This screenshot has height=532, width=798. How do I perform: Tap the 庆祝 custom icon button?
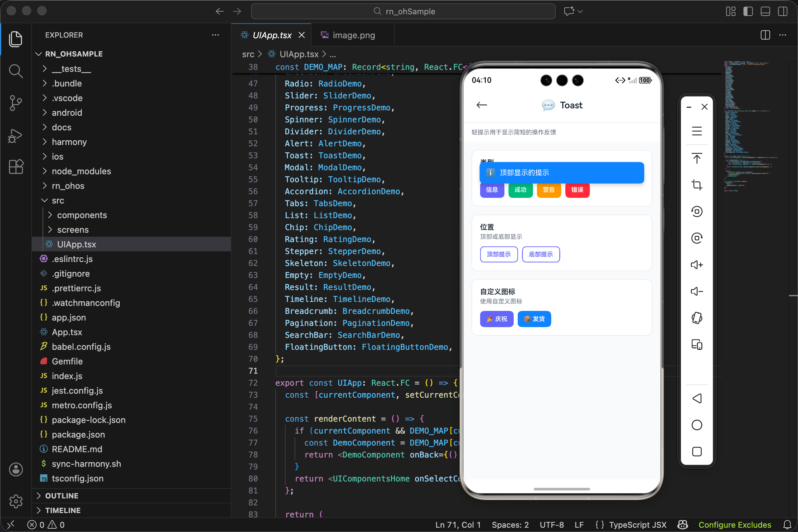pyautogui.click(x=496, y=319)
